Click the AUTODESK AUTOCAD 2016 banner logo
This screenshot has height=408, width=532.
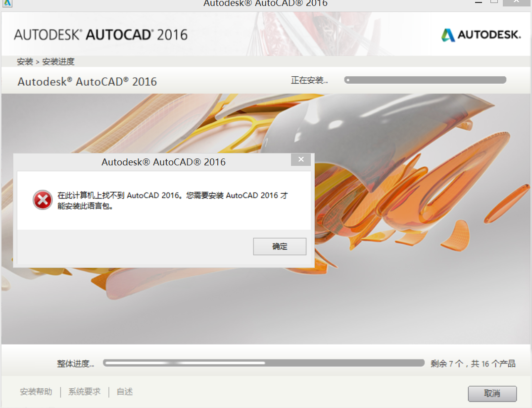click(x=101, y=35)
